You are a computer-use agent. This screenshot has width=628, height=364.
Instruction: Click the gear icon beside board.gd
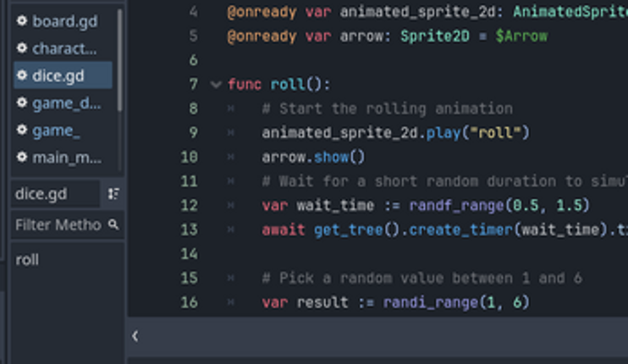(22, 21)
